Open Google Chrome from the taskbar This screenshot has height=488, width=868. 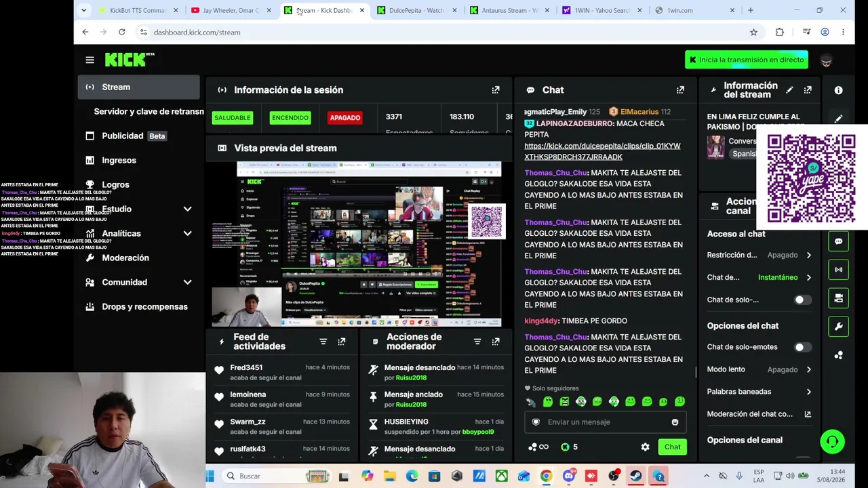[546, 476]
